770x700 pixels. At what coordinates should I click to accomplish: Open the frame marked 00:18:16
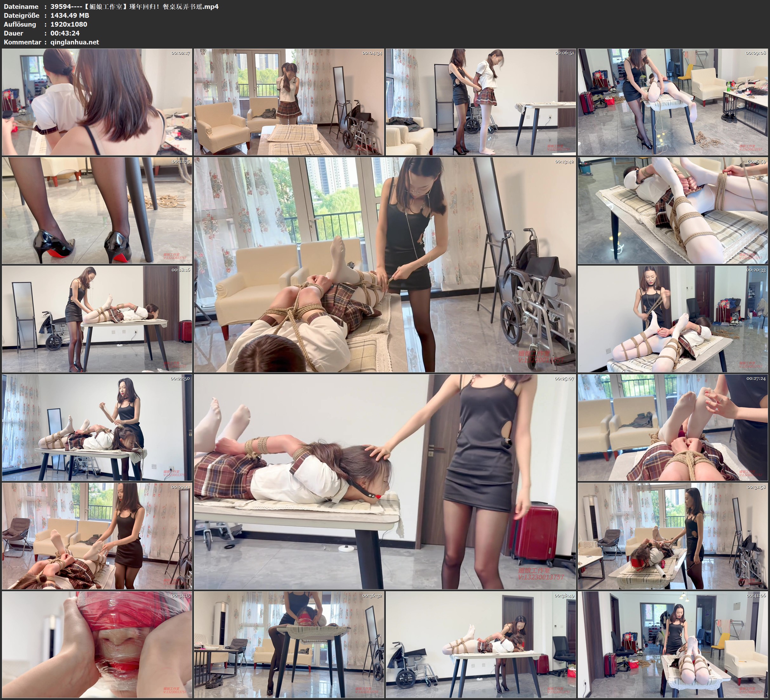point(97,319)
